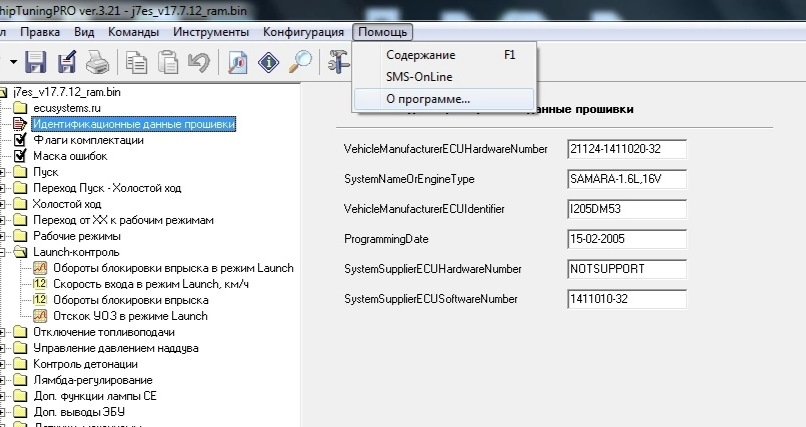Open the Конфигурация menu
806x427 pixels.
pyautogui.click(x=303, y=32)
